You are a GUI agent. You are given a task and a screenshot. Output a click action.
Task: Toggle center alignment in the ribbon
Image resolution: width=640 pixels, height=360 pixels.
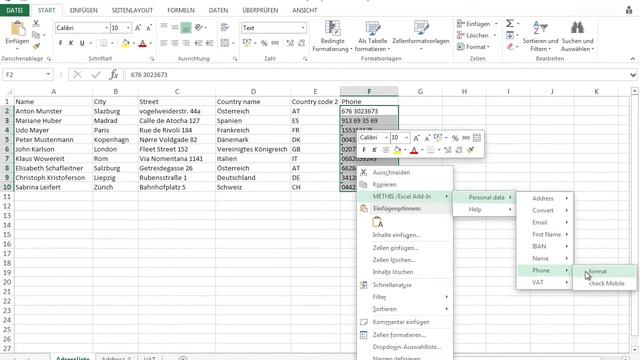175,43
